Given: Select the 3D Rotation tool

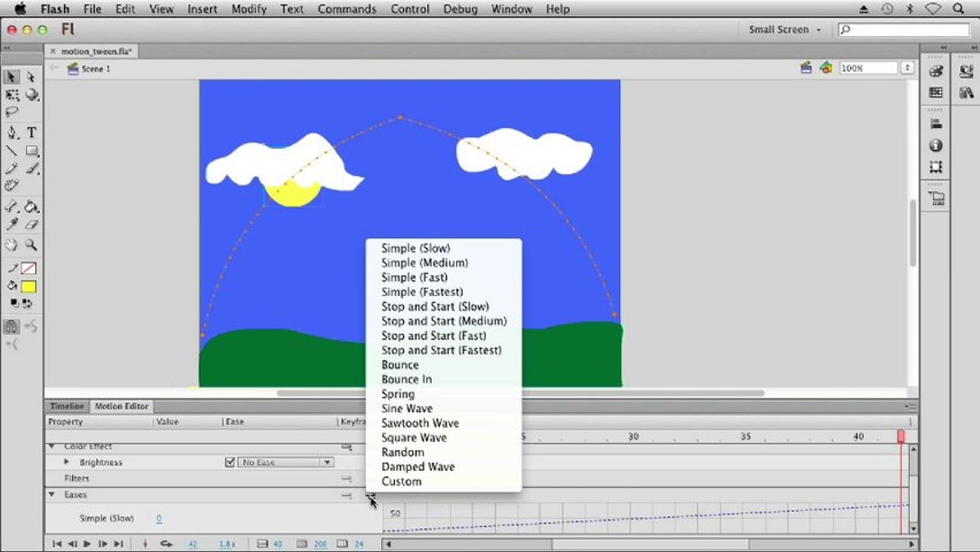Looking at the screenshot, I should coord(31,95).
